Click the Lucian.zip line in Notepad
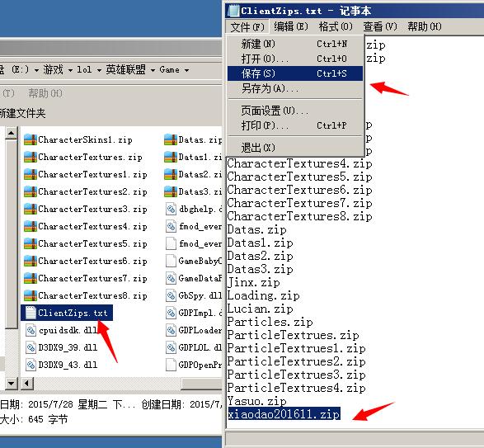484x448 pixels. (260, 309)
